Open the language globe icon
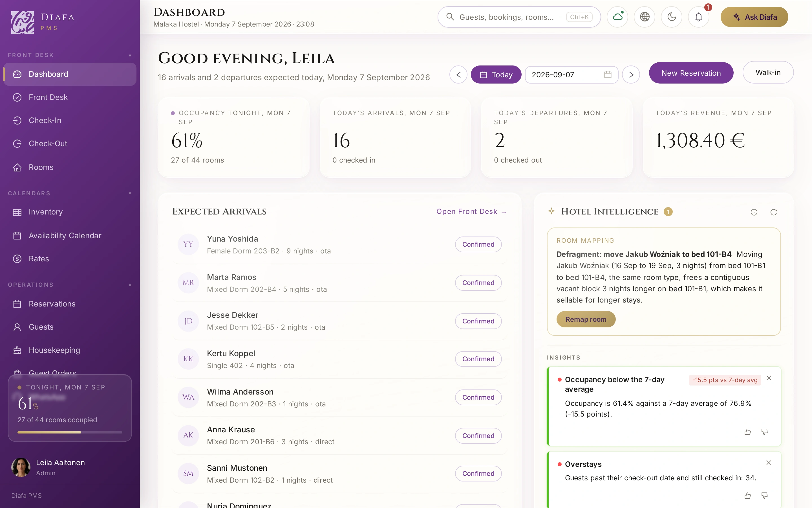The width and height of the screenshot is (812, 508). pyautogui.click(x=645, y=17)
